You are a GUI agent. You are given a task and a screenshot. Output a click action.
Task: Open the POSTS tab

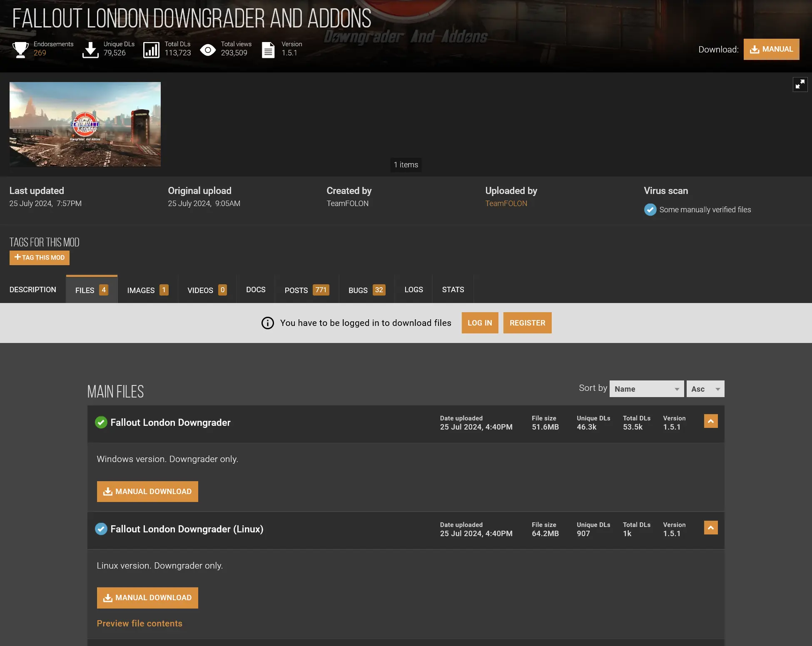pyautogui.click(x=307, y=290)
